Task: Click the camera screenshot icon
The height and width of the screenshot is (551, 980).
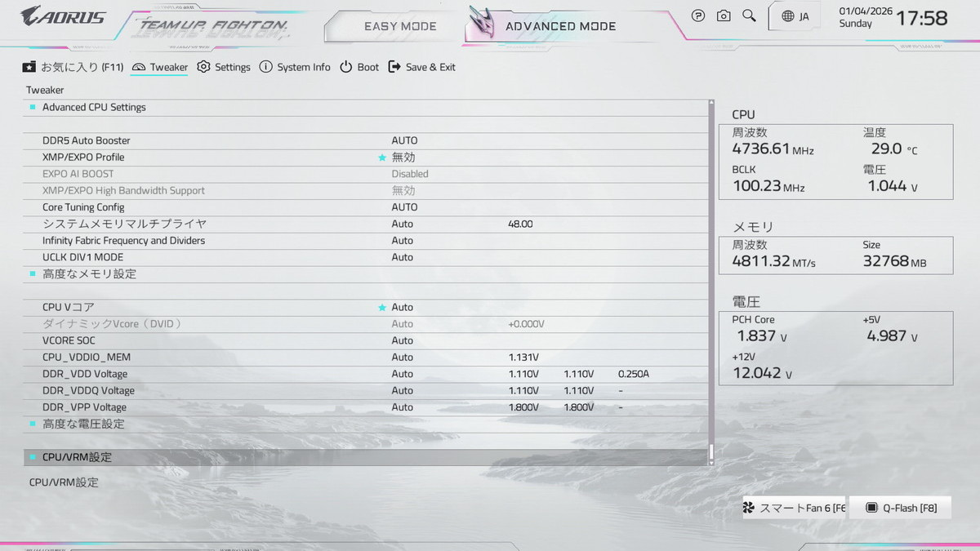Action: point(724,16)
